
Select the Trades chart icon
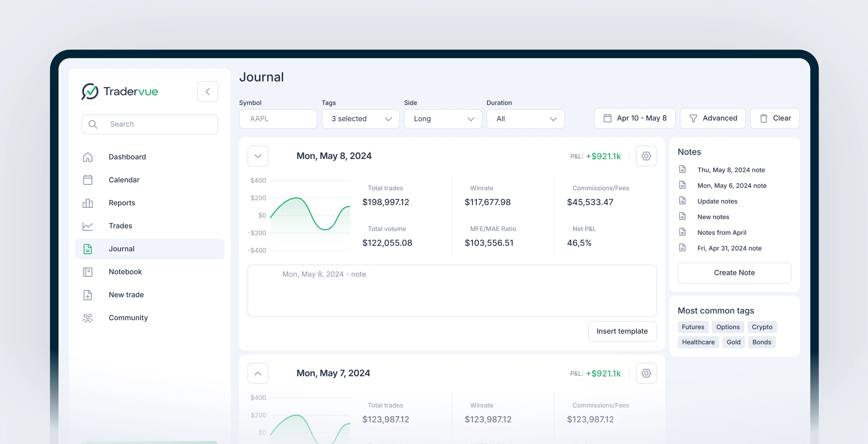pyautogui.click(x=88, y=226)
